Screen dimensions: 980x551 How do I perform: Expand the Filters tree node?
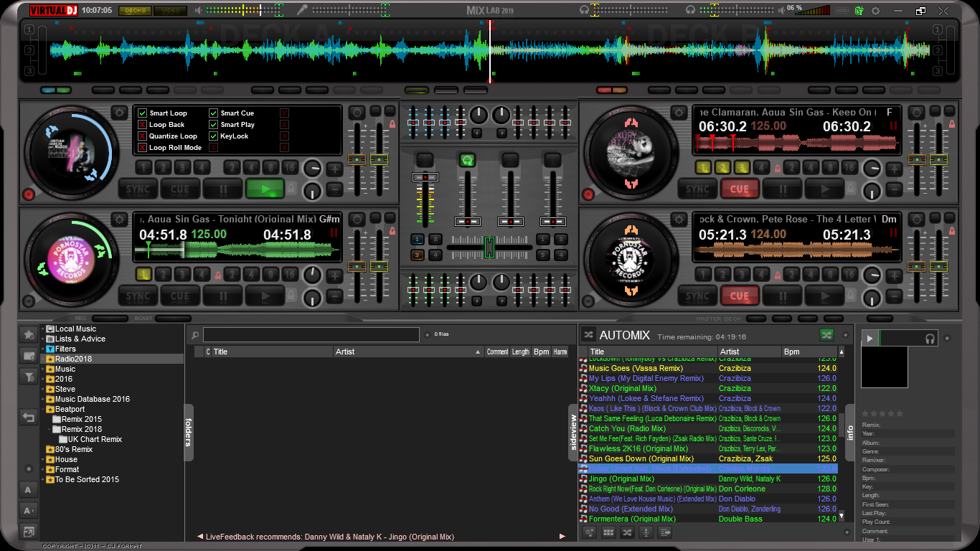click(x=42, y=349)
